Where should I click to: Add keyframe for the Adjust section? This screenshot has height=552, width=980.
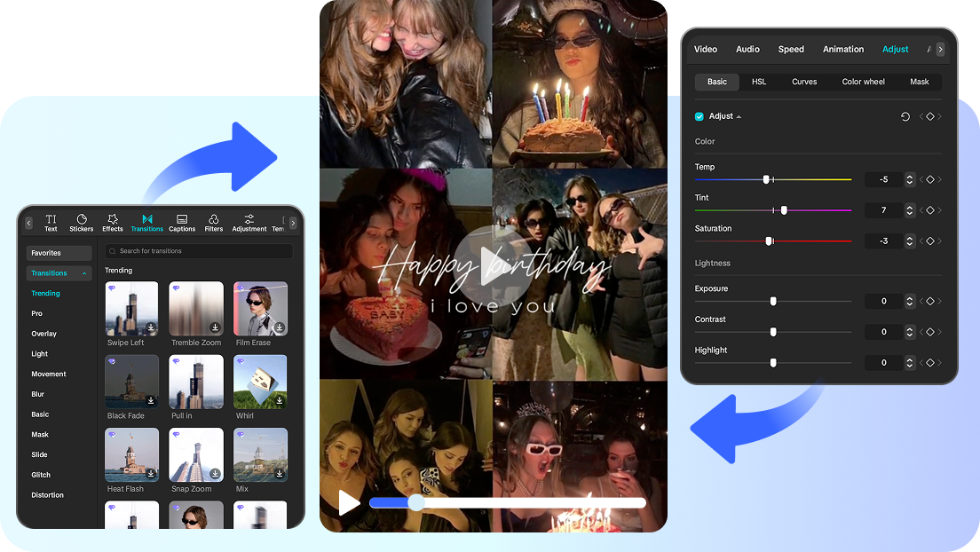tap(930, 117)
